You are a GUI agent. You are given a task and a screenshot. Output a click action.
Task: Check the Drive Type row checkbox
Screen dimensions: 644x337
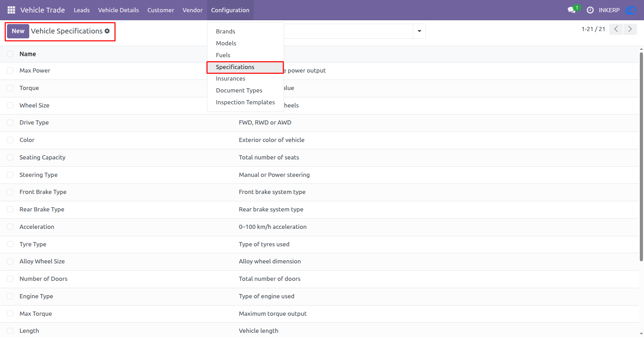tap(10, 122)
